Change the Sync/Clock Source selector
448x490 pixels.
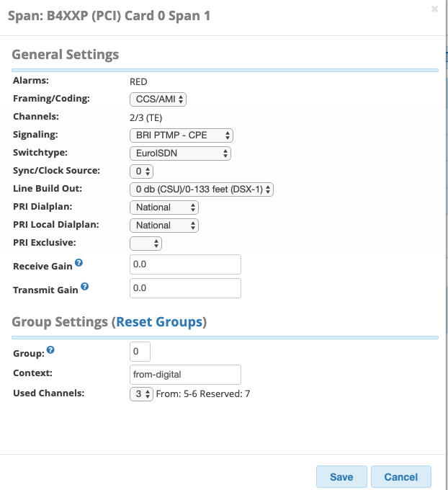click(141, 171)
